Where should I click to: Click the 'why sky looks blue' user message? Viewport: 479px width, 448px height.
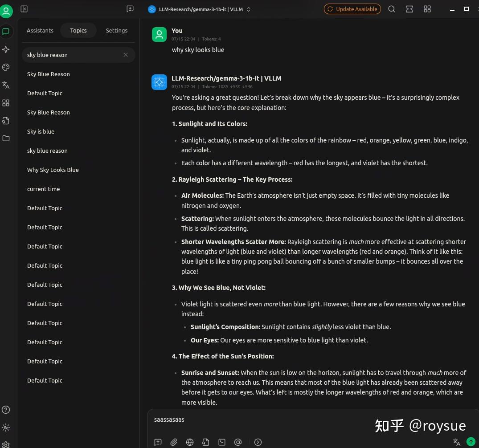point(198,50)
